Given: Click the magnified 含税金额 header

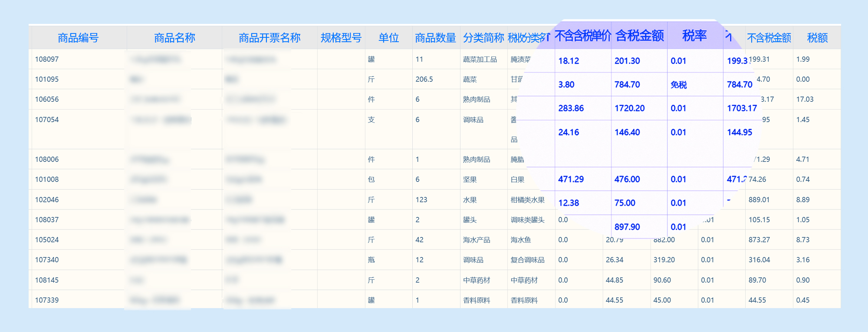Looking at the screenshot, I should click(x=639, y=36).
